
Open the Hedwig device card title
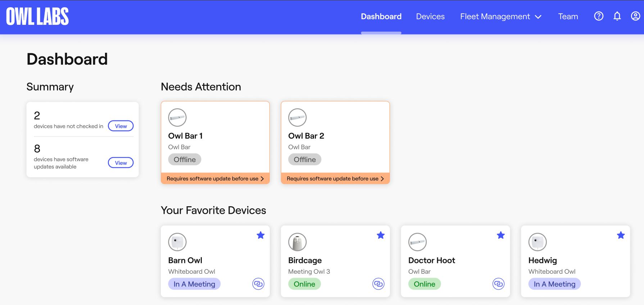tap(543, 260)
